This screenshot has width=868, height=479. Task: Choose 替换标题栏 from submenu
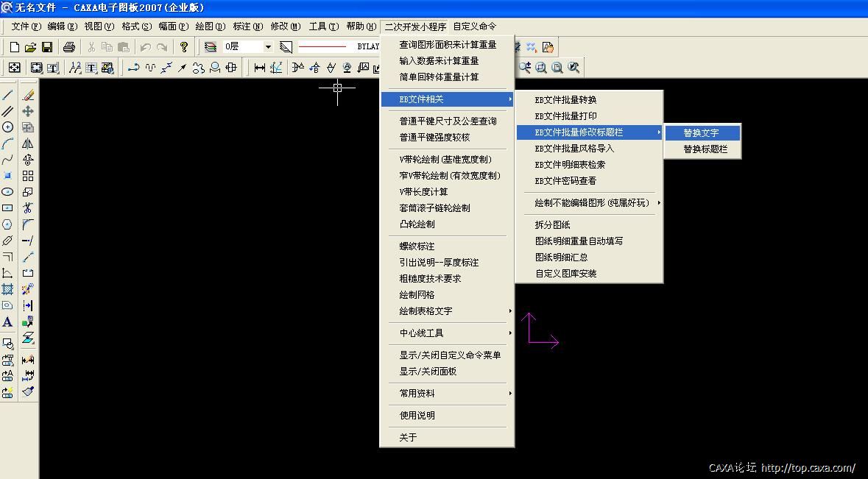705,149
